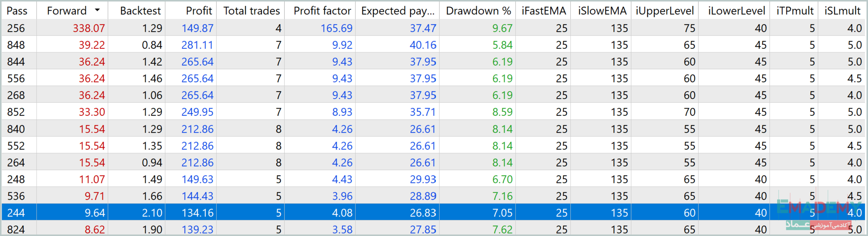Click forward value 338.07
Screen dimensions: 868x236
89,28
